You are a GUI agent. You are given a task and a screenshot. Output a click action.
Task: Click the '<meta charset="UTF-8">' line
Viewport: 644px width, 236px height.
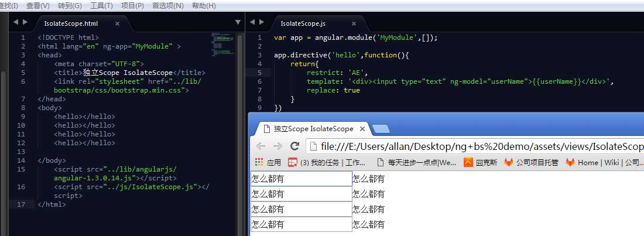(99, 64)
